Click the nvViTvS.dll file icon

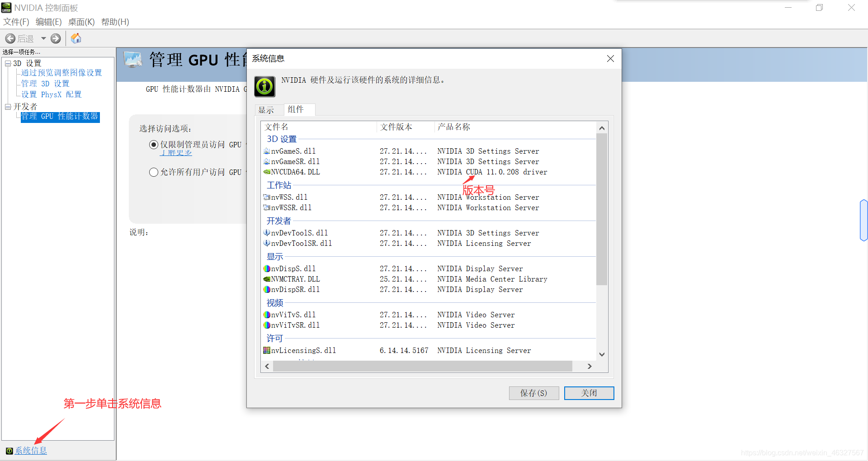pos(267,315)
